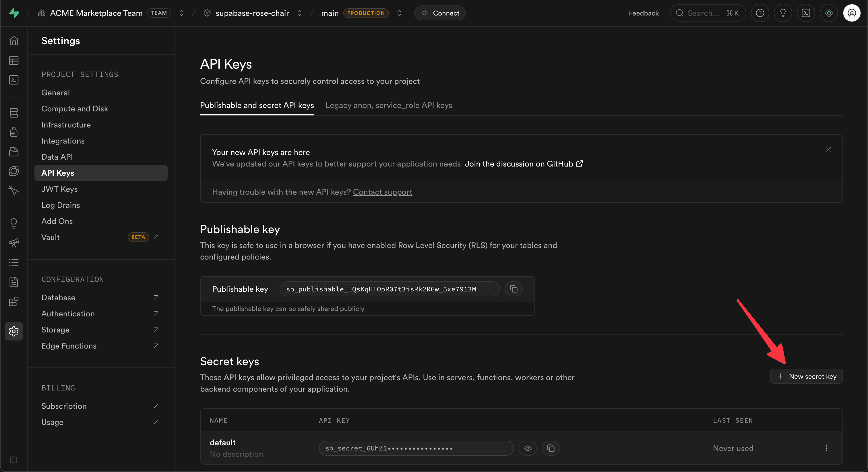Screen dimensions: 868x472
Task: Copy the default secret key
Action: click(x=551, y=448)
